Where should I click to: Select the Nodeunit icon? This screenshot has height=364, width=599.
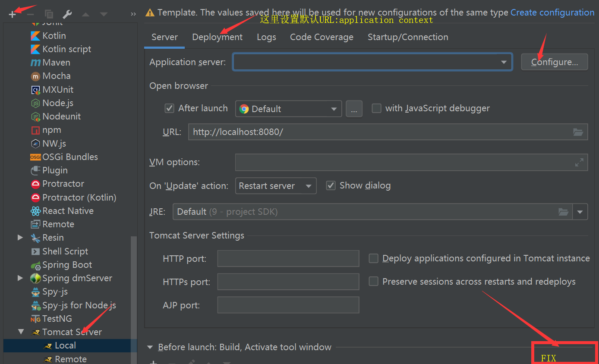pyautogui.click(x=35, y=116)
